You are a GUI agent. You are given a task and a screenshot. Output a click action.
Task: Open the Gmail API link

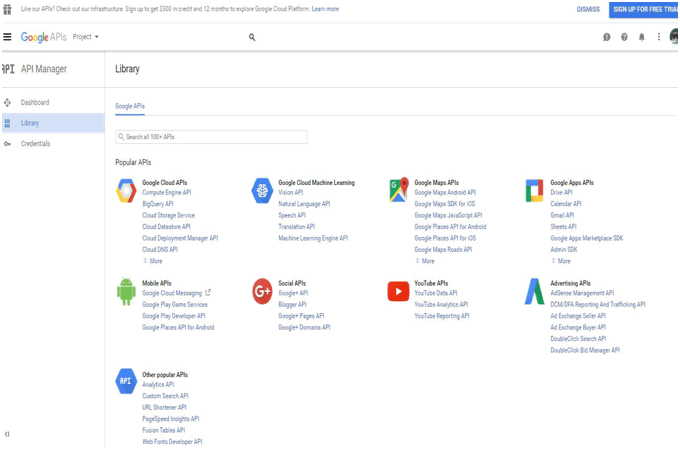tap(562, 215)
